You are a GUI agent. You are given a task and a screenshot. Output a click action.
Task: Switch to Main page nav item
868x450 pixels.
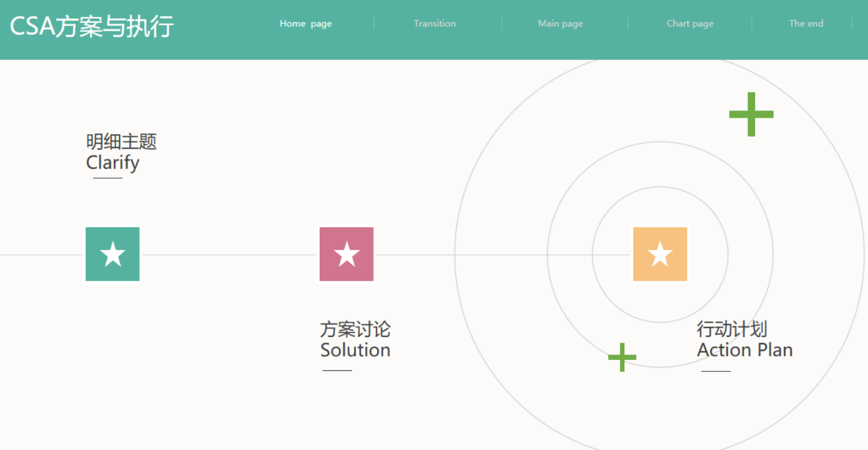tap(560, 24)
